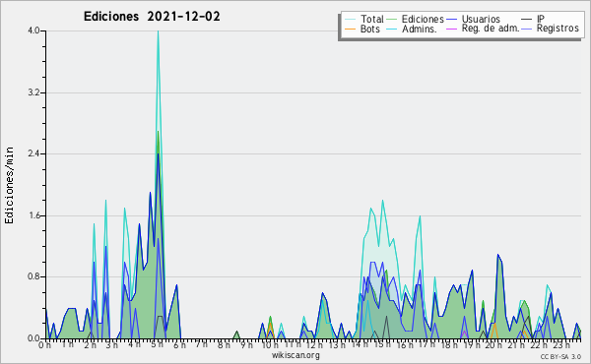Click the orange Bots legend line
Image resolution: width=591 pixels, height=364 pixels.
(350, 29)
